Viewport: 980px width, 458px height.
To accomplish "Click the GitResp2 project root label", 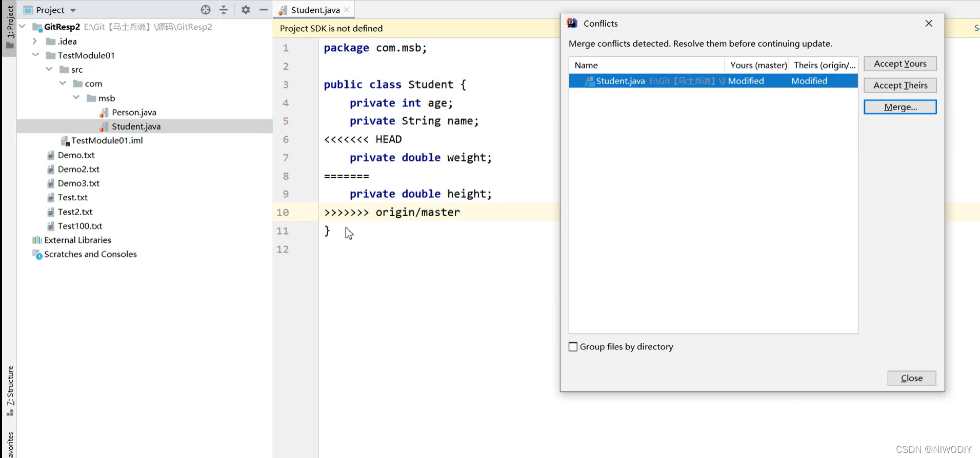I will point(62,27).
